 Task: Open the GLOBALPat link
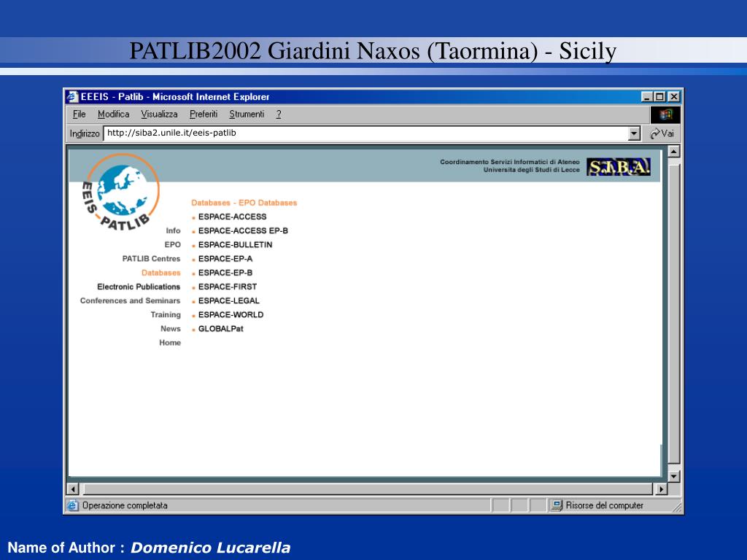point(220,329)
